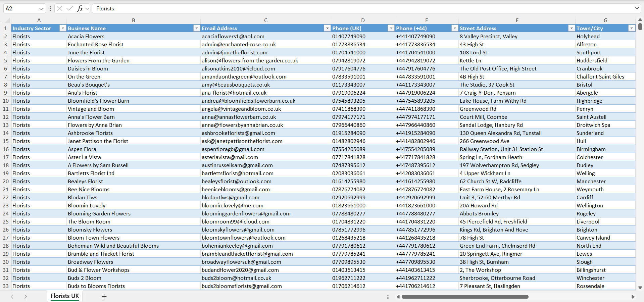
Task: Select phone cell 07942819072
Action: coord(363,60)
